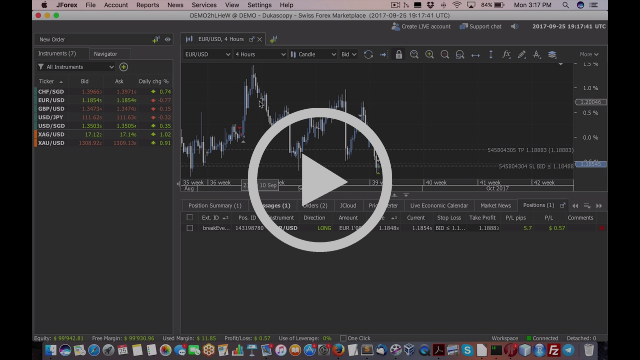Open the Workspace status bar item

504,338
